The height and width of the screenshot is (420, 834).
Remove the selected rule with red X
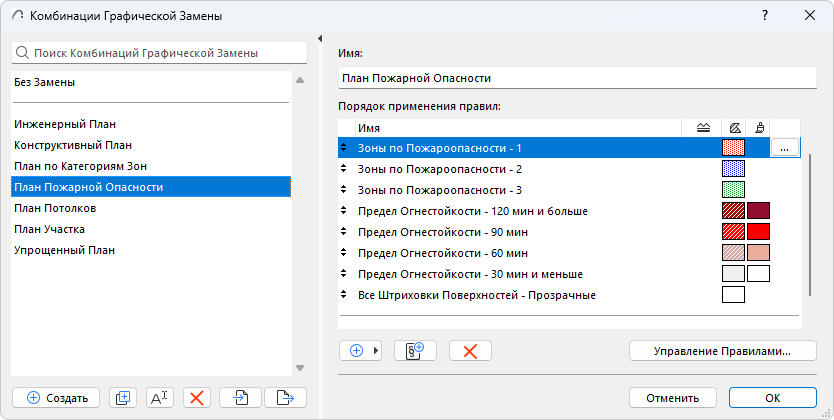pyautogui.click(x=470, y=350)
